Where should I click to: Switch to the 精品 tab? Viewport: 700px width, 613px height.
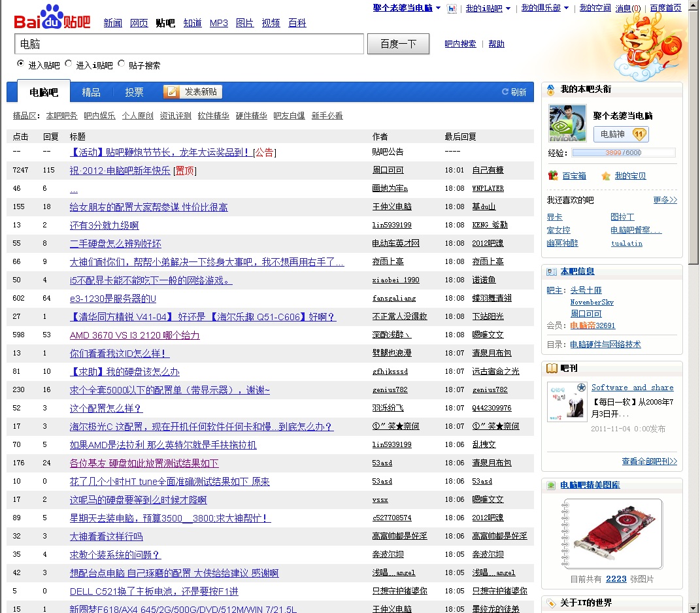91,92
